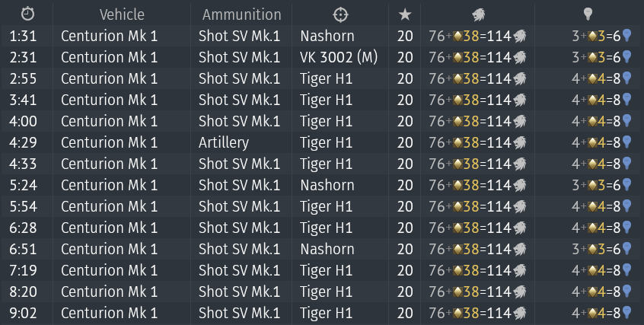Click the Tiger H1 target in 2:55 row
Image resolution: width=644 pixels, height=325 pixels.
326,78
